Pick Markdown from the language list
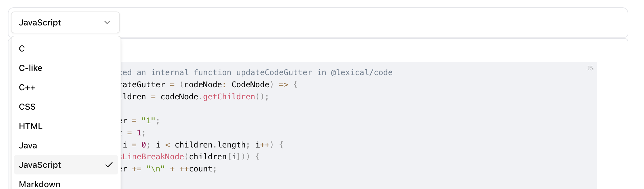Image resolution: width=644 pixels, height=189 pixels. tap(40, 184)
